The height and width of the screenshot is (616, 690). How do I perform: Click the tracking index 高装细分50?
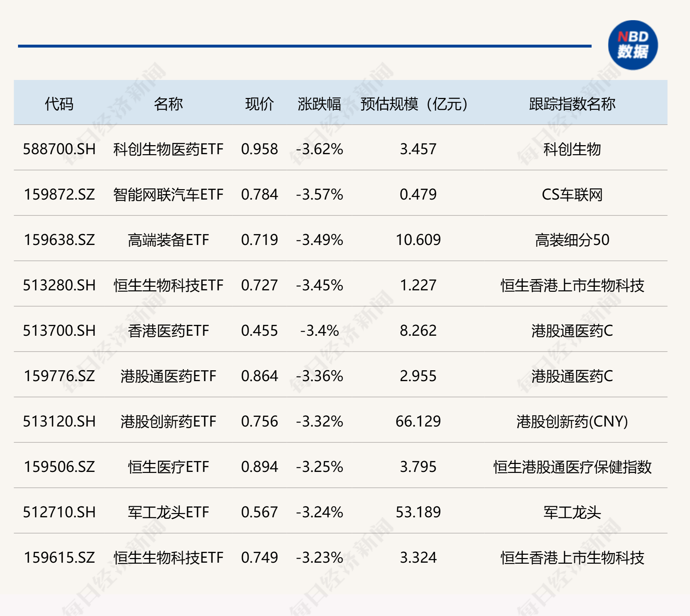pyautogui.click(x=572, y=240)
